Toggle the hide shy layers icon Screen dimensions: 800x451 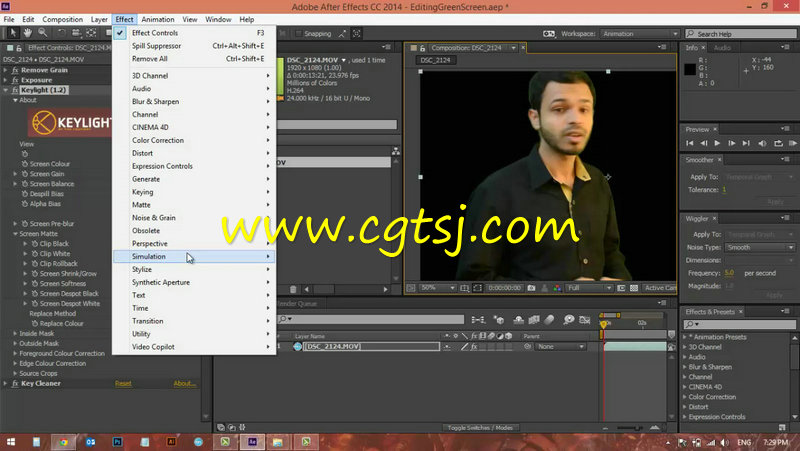coord(518,320)
